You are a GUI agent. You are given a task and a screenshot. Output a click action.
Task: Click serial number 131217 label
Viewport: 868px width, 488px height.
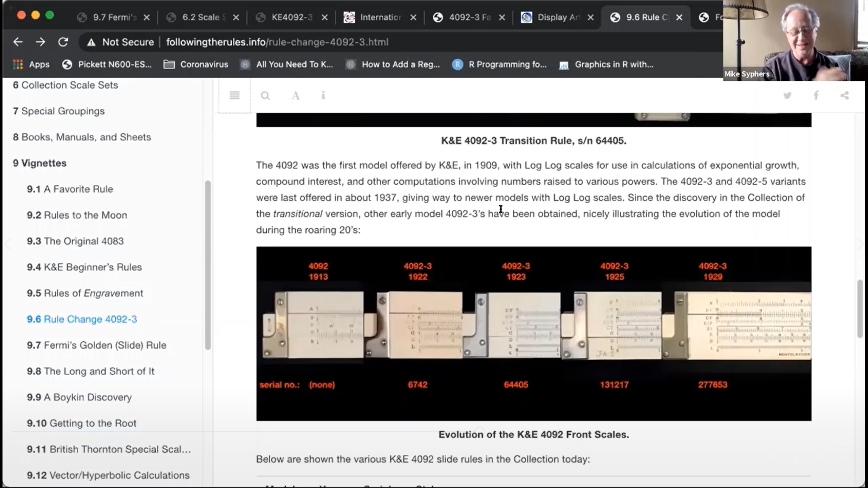coord(614,385)
